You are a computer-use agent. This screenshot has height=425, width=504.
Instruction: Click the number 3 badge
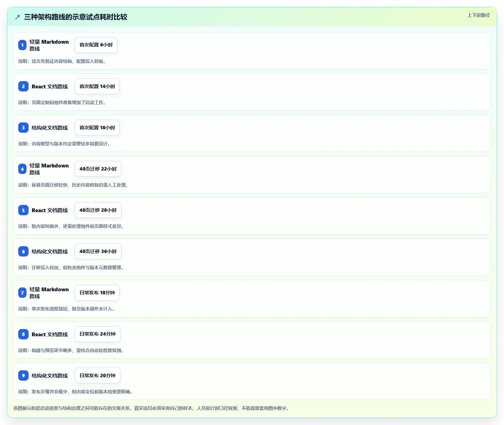pyautogui.click(x=23, y=128)
